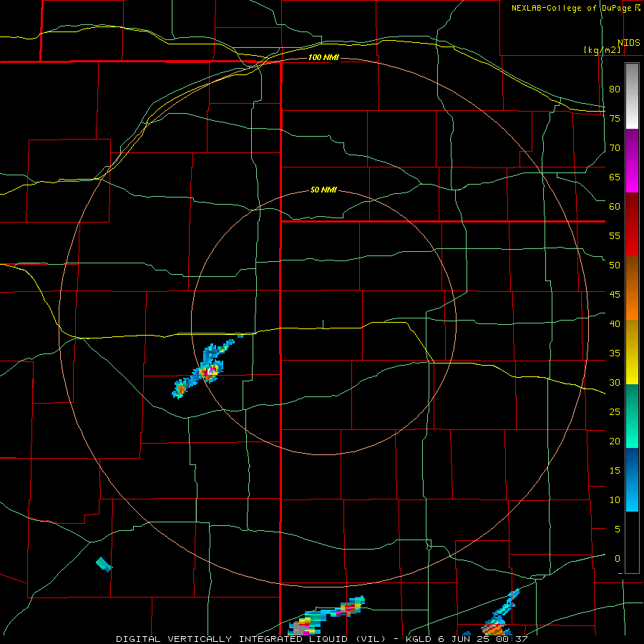Click the 65 value on the color scale
This screenshot has height=644, width=644.
(x=615, y=177)
